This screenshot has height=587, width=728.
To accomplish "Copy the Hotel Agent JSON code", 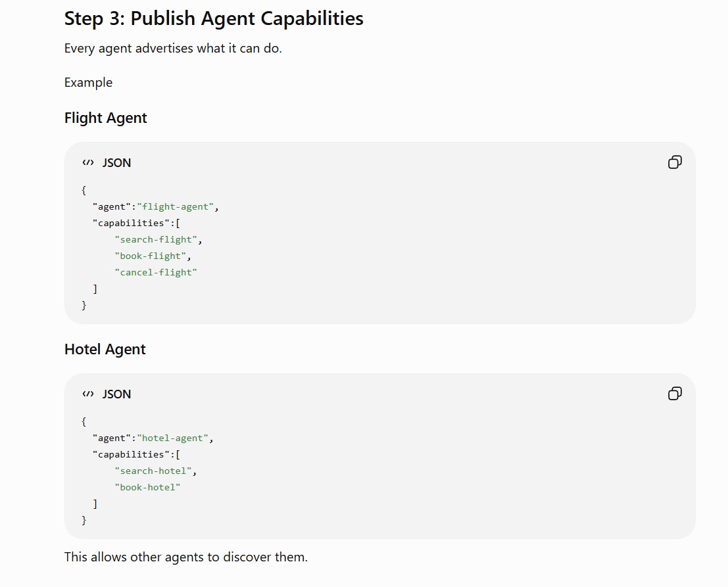I will [x=675, y=394].
